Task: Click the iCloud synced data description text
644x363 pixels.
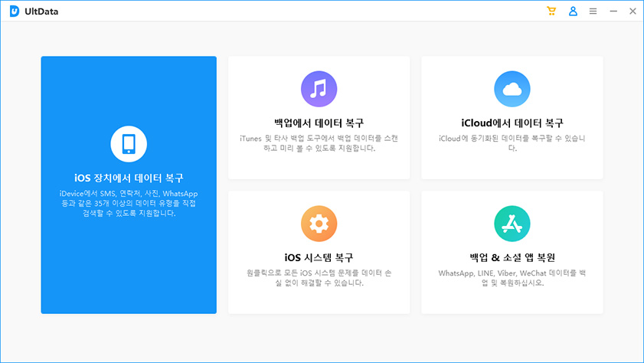Action: coord(512,143)
